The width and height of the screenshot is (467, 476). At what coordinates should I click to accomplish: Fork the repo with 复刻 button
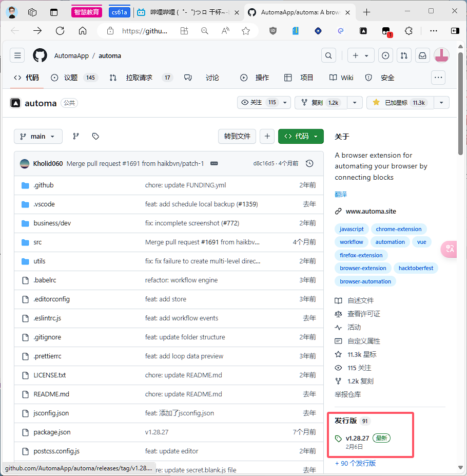coord(321,103)
